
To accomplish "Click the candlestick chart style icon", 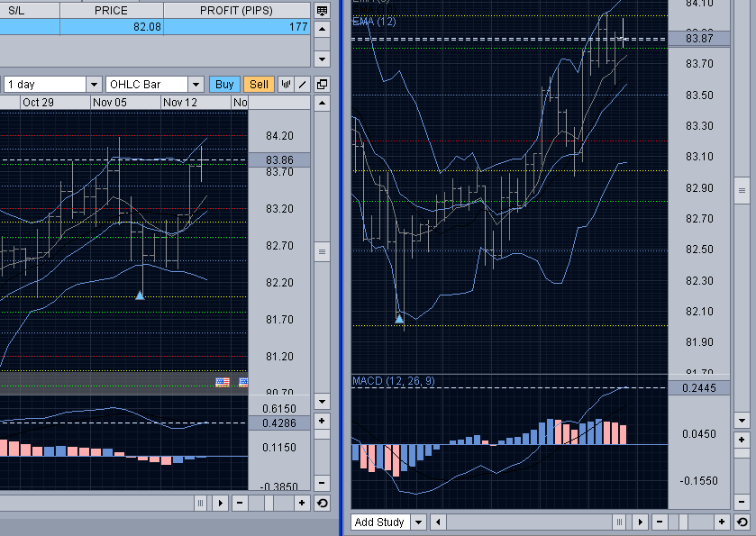I will click(287, 85).
